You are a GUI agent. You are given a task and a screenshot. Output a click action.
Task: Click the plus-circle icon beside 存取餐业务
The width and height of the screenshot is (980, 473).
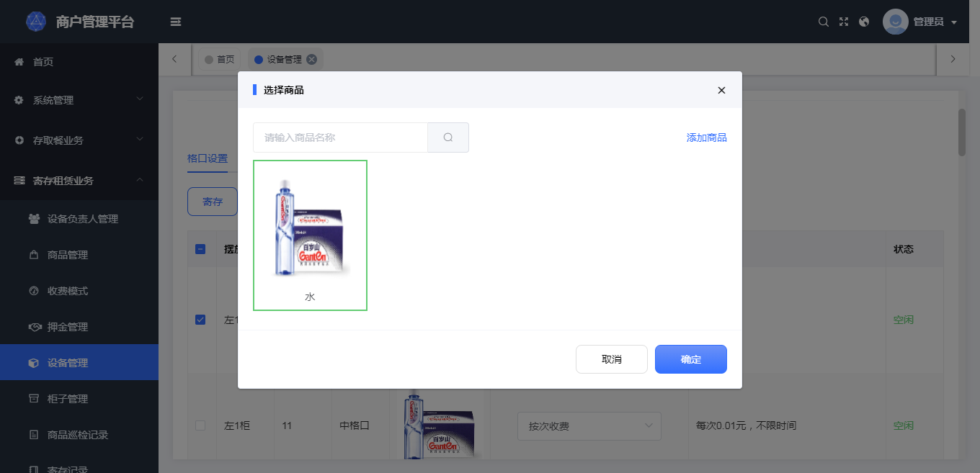[19, 140]
